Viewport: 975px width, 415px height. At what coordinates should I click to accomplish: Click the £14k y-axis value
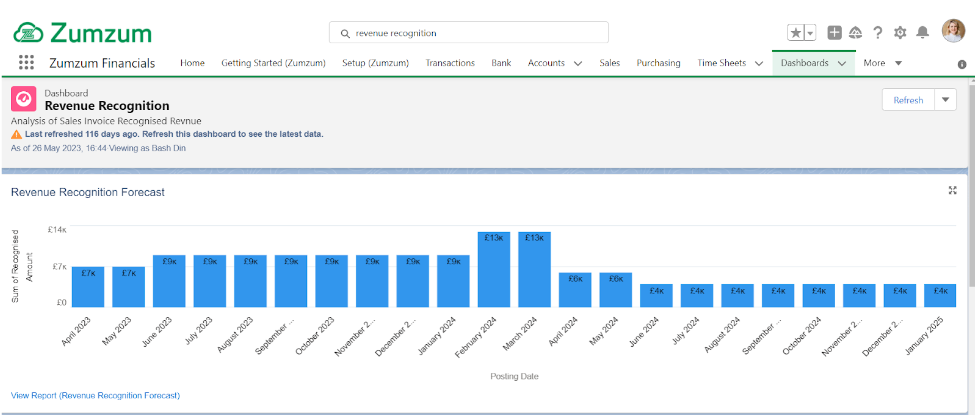click(57, 230)
